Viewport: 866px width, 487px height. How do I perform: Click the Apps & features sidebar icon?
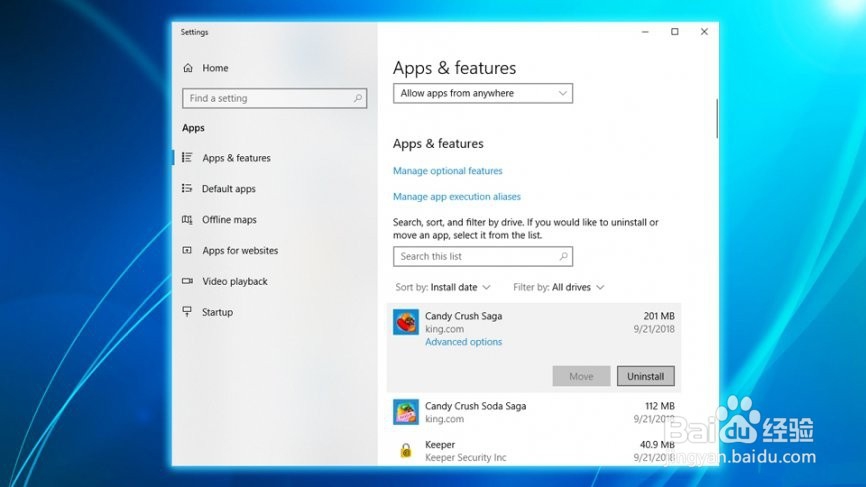point(187,157)
